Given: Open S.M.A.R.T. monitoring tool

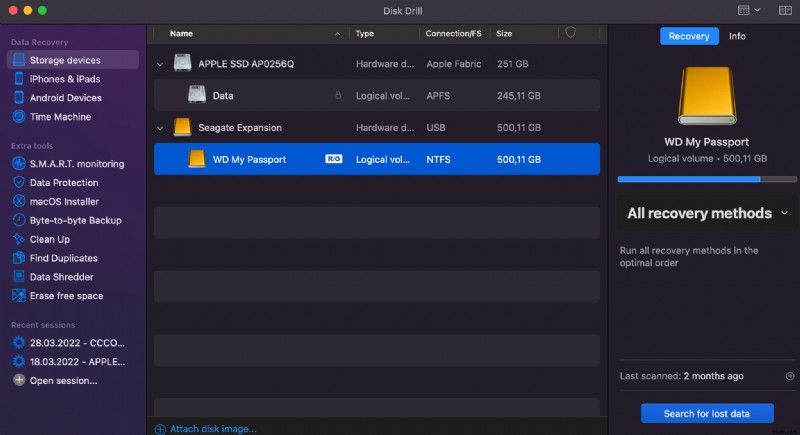Looking at the screenshot, I should click(77, 164).
